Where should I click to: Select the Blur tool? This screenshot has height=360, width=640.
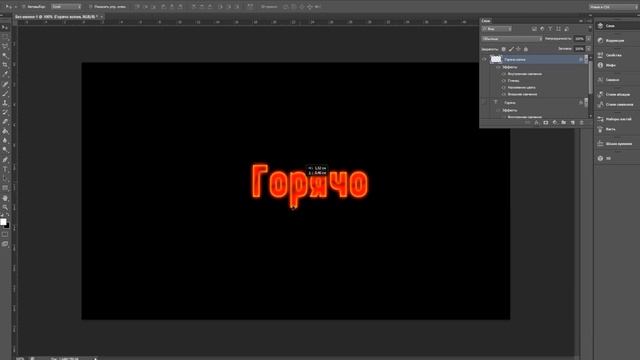click(5, 140)
